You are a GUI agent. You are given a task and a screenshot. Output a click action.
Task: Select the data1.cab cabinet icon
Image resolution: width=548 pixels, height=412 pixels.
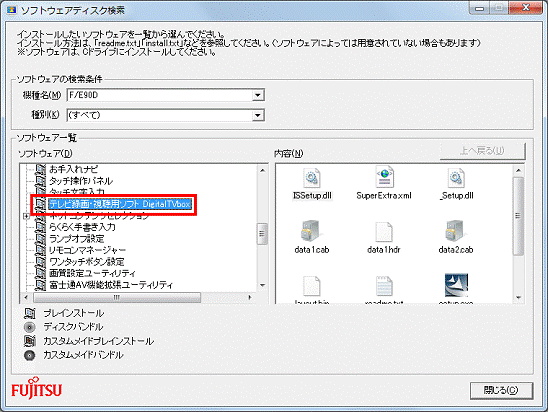coord(310,231)
